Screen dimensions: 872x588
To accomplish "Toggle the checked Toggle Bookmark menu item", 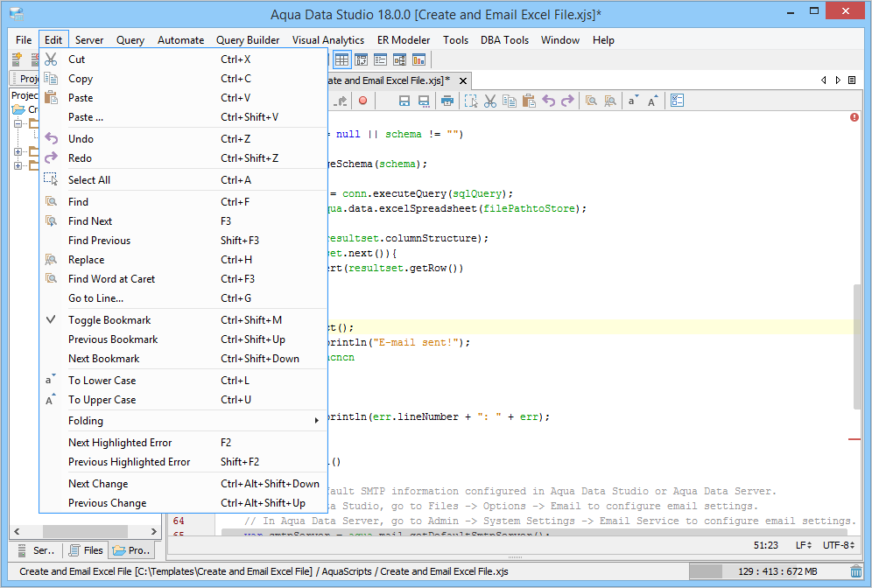I will click(x=109, y=320).
